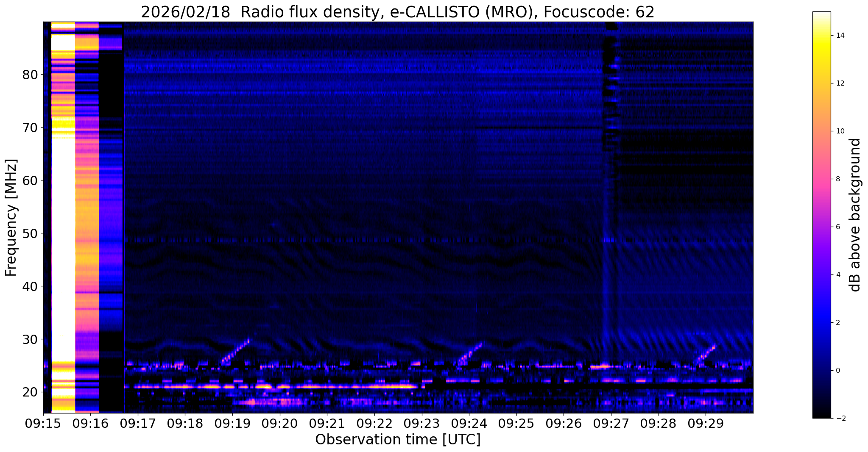Viewport: 868px width, 452px height.
Task: Click the 20 MHz frequency tick label
Action: 30,392
